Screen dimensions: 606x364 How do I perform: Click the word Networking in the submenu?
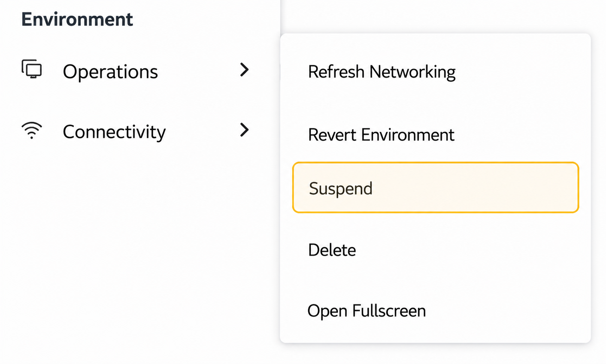coord(412,72)
